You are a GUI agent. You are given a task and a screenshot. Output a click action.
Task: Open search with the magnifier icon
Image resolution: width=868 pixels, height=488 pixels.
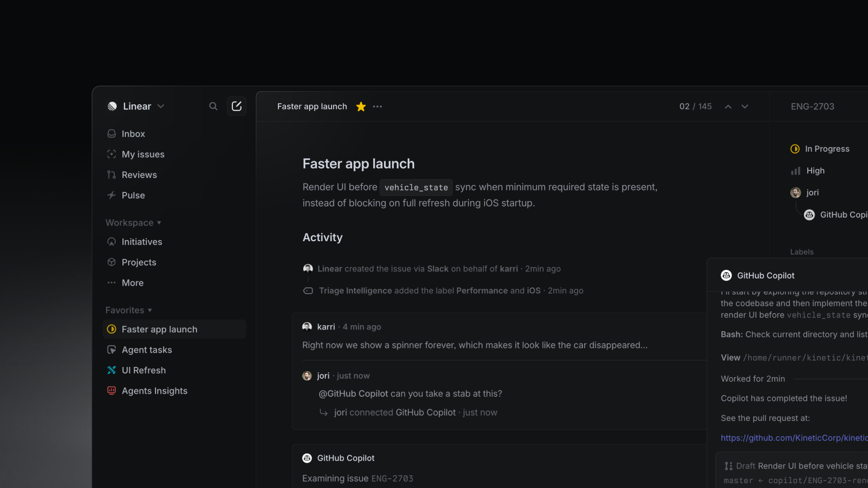click(213, 106)
